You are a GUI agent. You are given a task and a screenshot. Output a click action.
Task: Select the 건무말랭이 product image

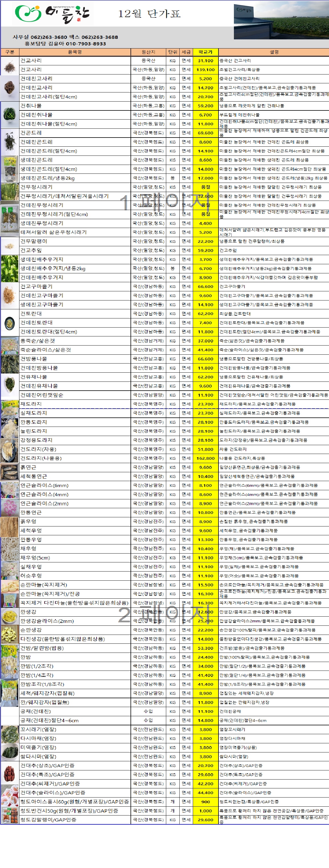[x=9, y=246]
